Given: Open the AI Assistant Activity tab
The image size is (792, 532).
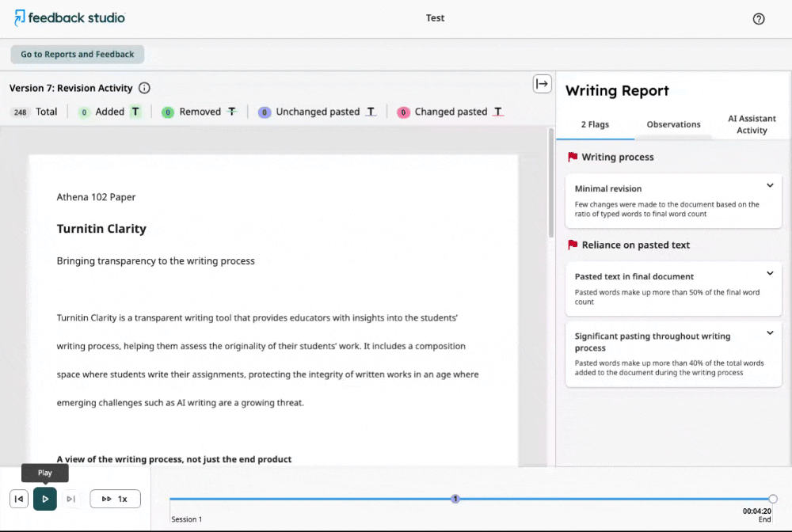Looking at the screenshot, I should coord(752,124).
